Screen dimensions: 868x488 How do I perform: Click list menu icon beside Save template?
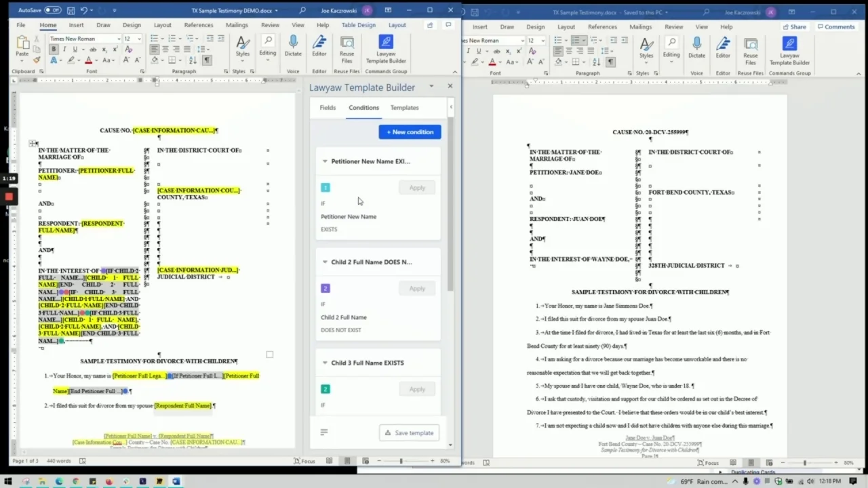click(x=324, y=432)
